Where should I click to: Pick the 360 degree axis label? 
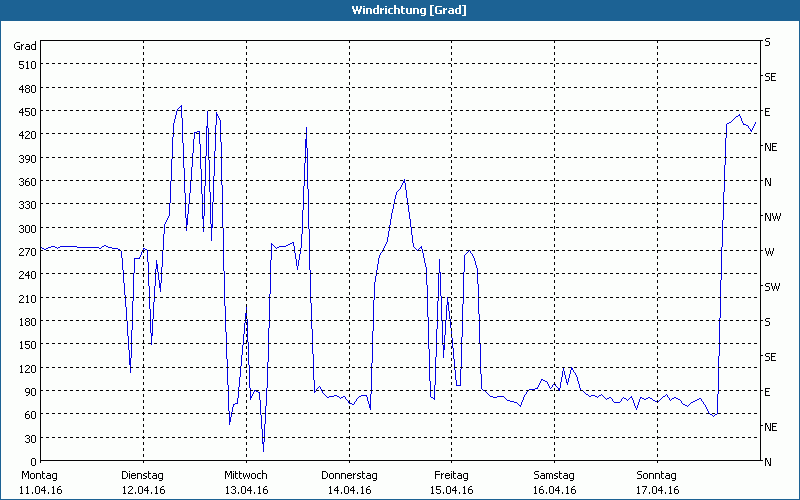[28, 182]
